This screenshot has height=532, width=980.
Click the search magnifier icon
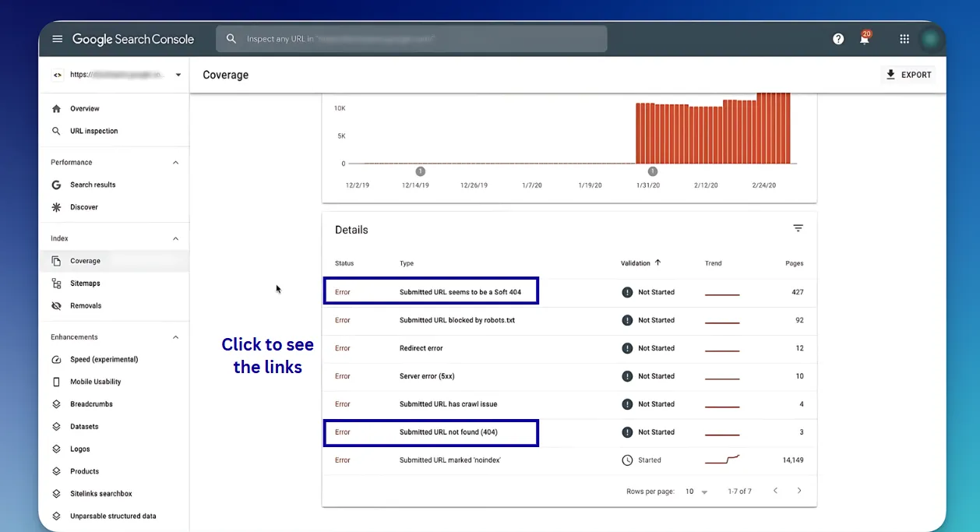231,39
